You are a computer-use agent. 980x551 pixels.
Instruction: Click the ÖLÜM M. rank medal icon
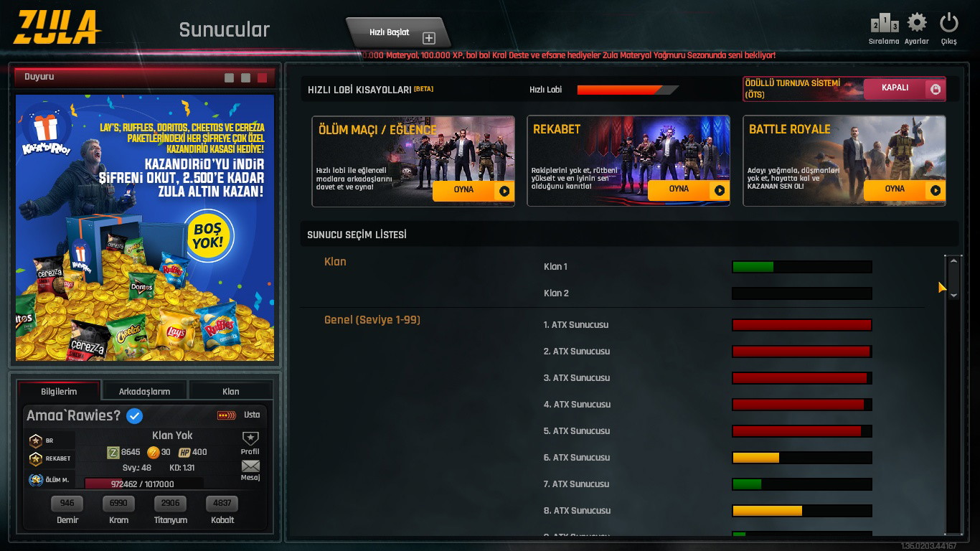(x=35, y=480)
